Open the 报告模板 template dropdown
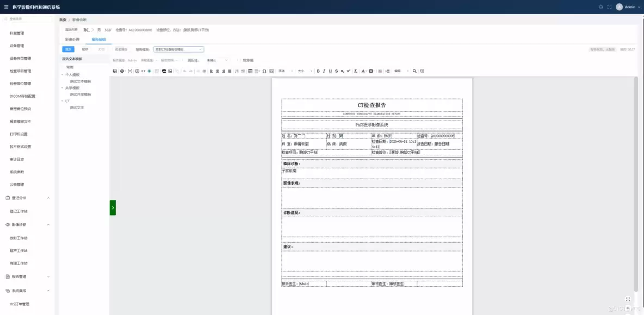The width and height of the screenshot is (644, 315). [178, 49]
